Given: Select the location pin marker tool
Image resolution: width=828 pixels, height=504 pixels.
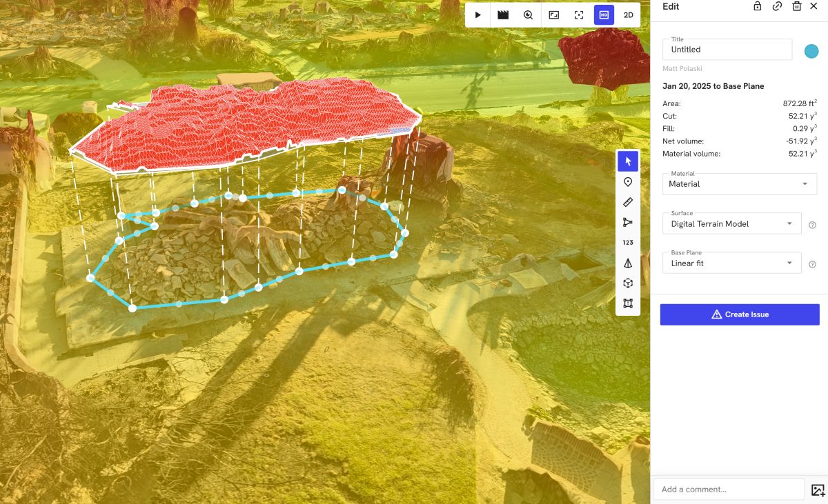Looking at the screenshot, I should (627, 182).
